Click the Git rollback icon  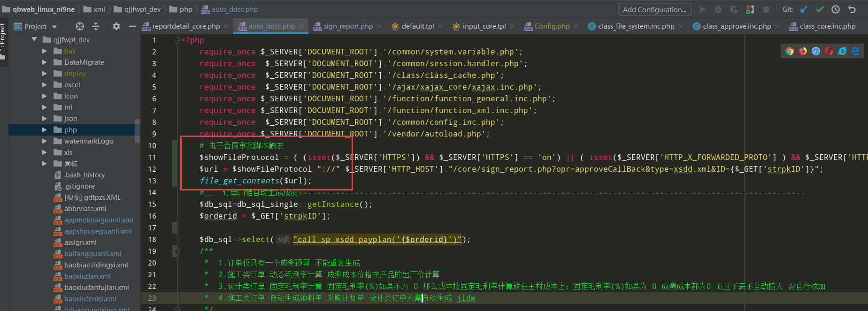pyautogui.click(x=852, y=9)
